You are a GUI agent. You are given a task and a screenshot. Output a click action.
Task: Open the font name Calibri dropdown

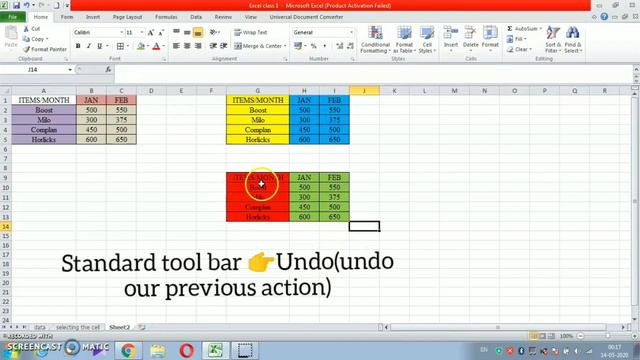[121, 32]
